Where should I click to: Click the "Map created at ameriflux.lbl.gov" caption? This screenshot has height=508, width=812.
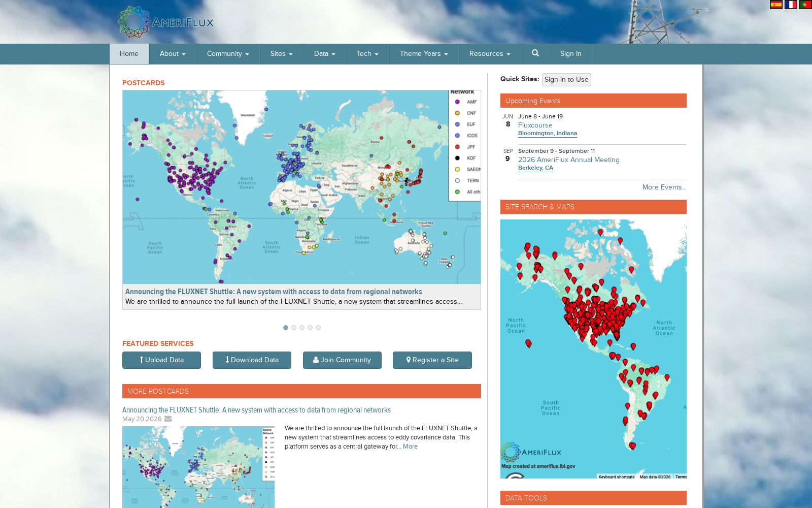(x=538, y=466)
